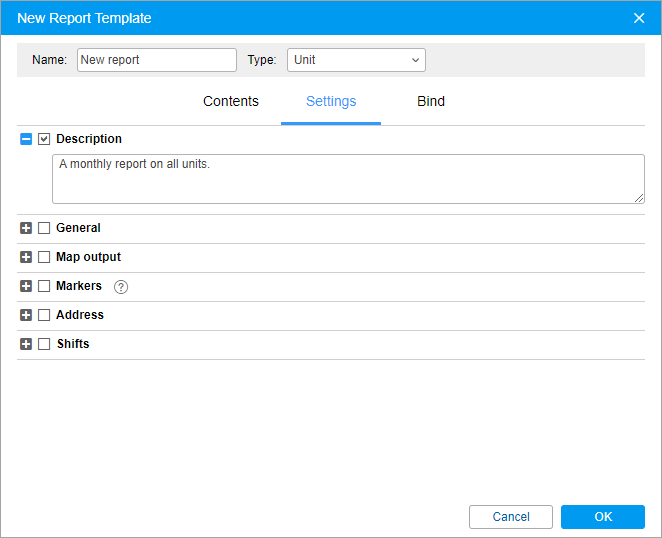Tick the Address checkbox
Viewport: 662px width, 538px height.
point(44,315)
